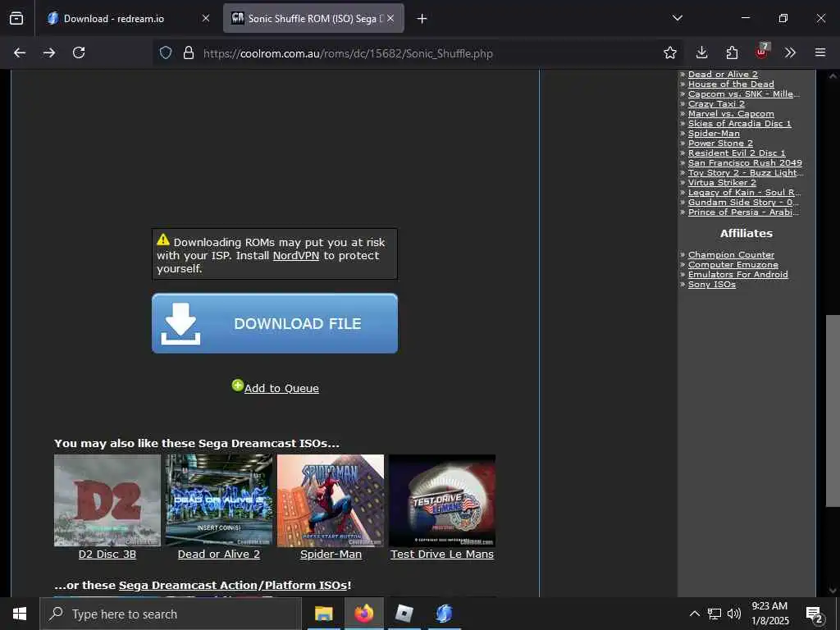The width and height of the screenshot is (840, 630).
Task: Open a new browser tab
Action: (x=422, y=19)
